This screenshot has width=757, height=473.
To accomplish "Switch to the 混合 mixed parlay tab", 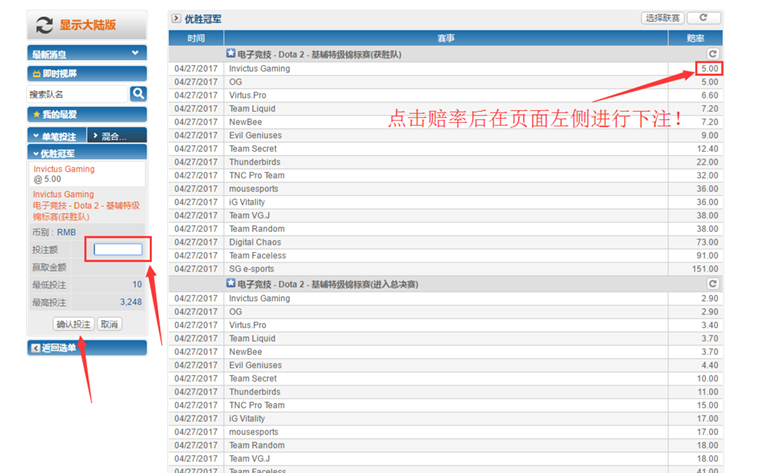I will [117, 136].
